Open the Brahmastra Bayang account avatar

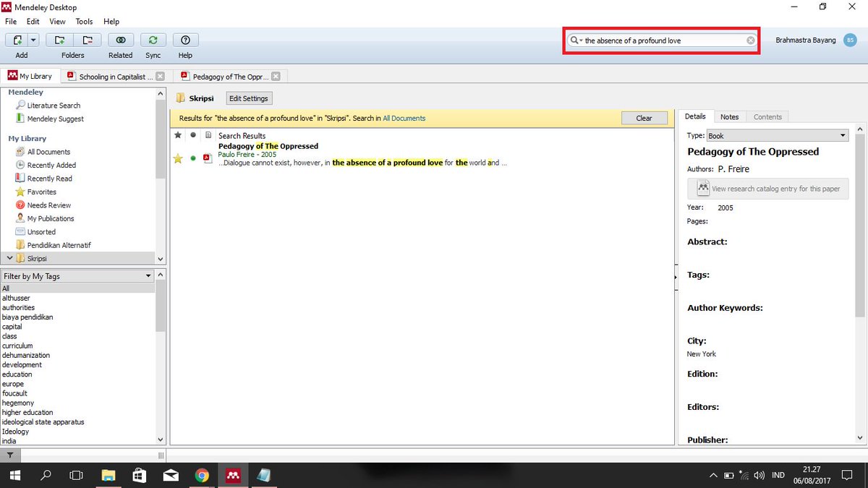pos(850,40)
